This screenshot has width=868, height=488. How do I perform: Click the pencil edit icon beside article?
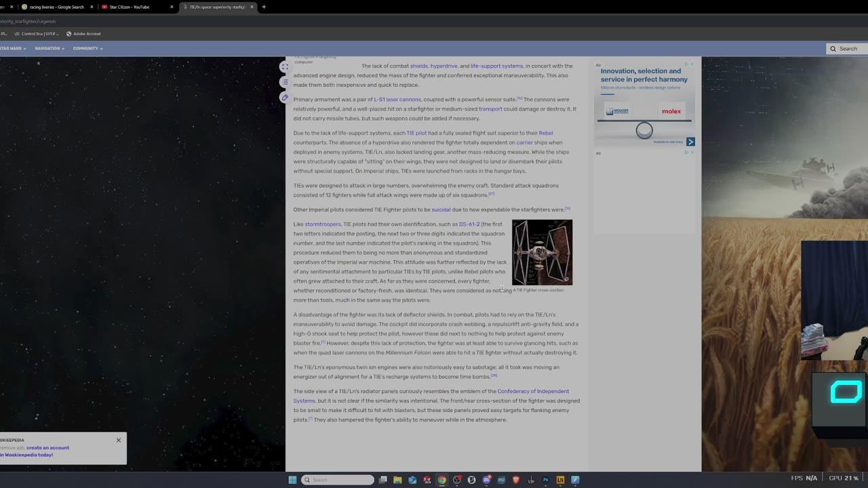pos(285,98)
